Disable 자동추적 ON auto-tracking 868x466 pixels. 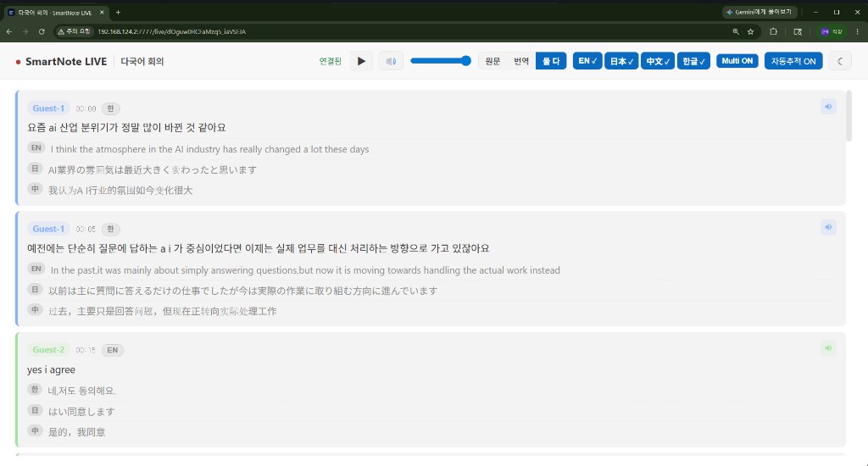tap(793, 61)
